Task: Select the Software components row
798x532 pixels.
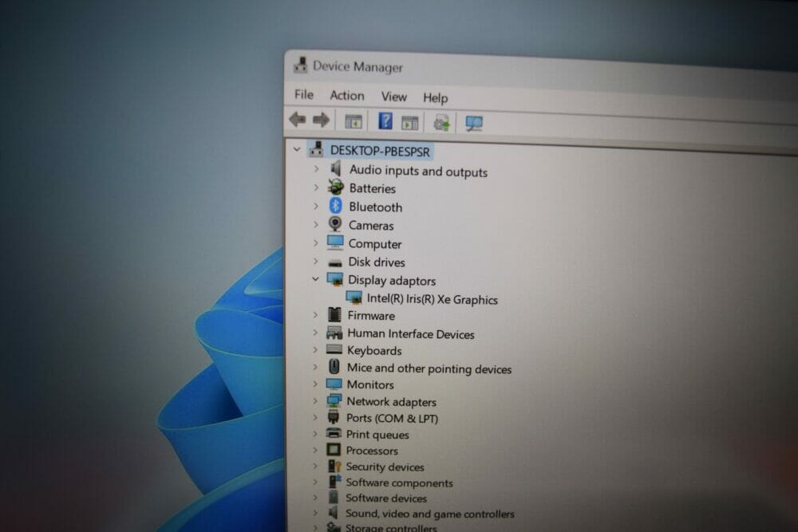Action: [x=399, y=483]
